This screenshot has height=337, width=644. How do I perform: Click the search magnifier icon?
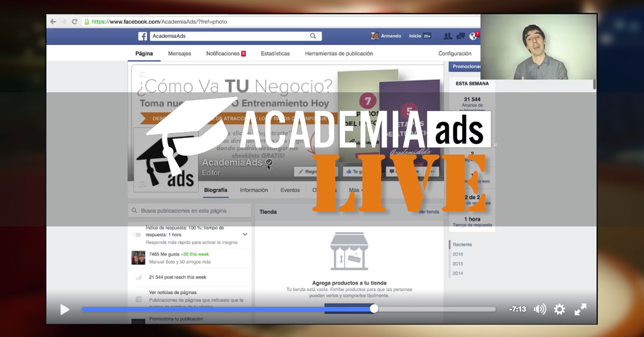(313, 36)
